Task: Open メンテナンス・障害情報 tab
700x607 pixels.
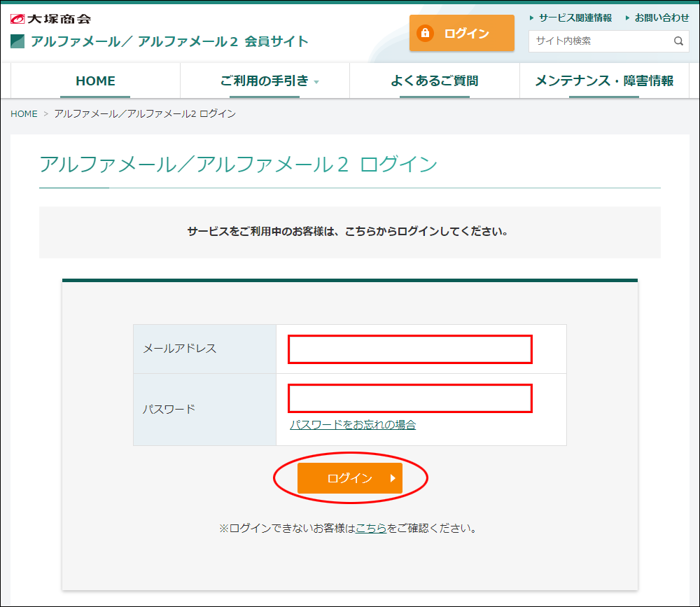Action: (604, 81)
